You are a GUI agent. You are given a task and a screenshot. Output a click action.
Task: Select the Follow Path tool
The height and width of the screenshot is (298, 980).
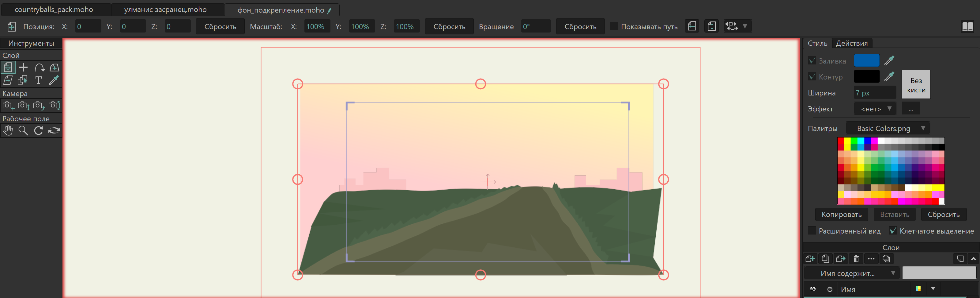click(39, 68)
